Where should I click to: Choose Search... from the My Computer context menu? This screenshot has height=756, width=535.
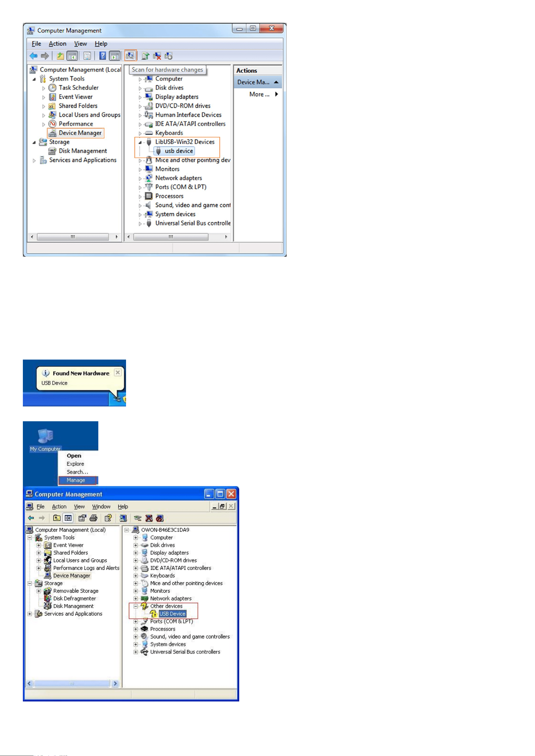(x=77, y=472)
